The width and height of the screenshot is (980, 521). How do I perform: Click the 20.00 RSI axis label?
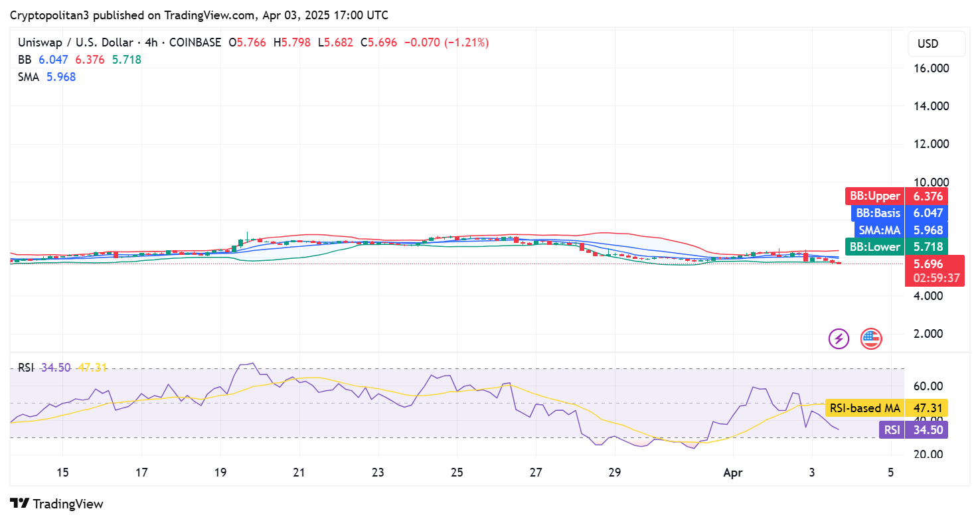click(x=930, y=455)
